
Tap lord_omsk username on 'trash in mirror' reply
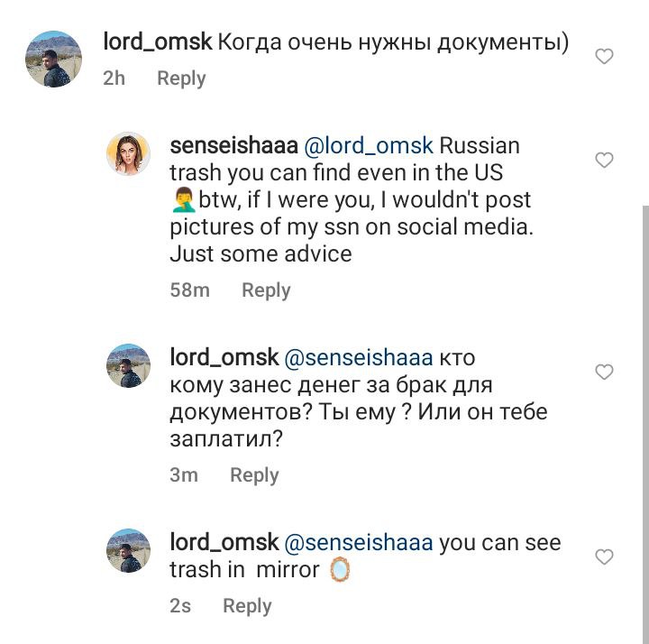pos(224,543)
